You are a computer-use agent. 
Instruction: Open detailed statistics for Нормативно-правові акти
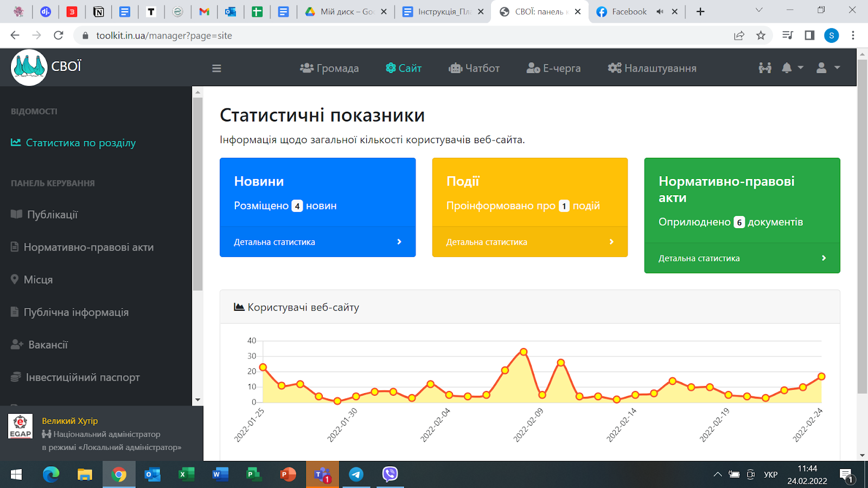coord(742,258)
